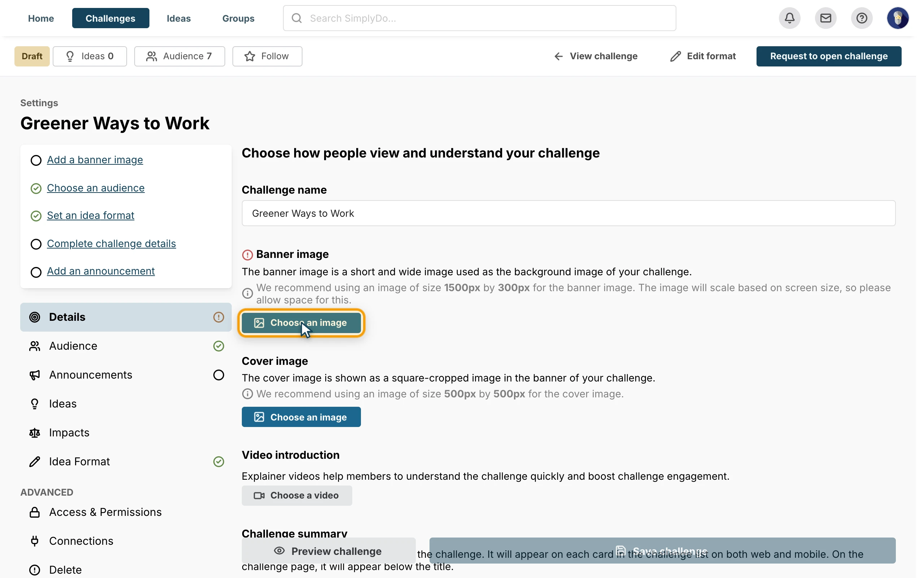Focus the Search SimplyDo field
Viewport: 924px width, 578px height.
click(x=479, y=18)
